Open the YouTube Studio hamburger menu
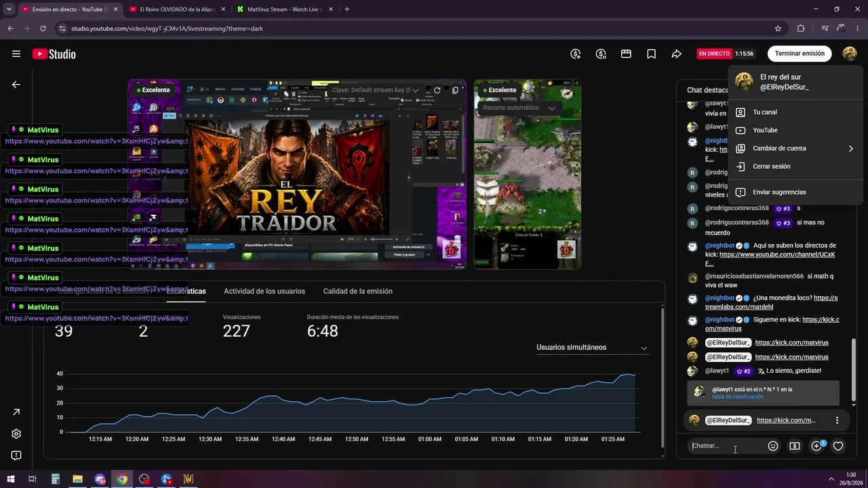Image resolution: width=868 pixels, height=488 pixels. click(16, 54)
